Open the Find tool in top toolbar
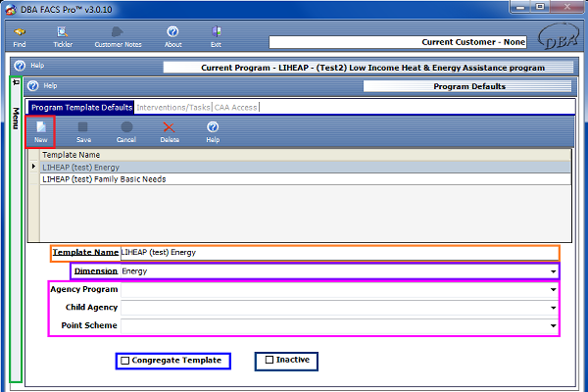Screen dimensions: 588x392 (x=20, y=37)
